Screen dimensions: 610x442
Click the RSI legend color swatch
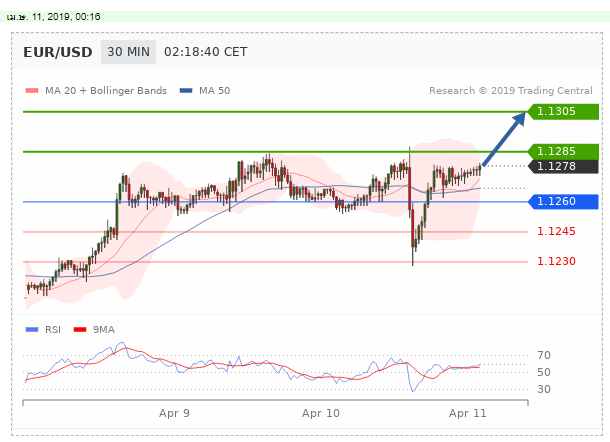point(32,330)
